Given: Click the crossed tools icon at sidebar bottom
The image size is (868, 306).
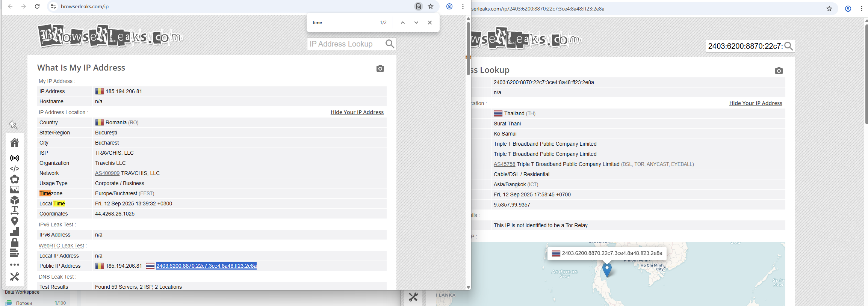Looking at the screenshot, I should coord(15,277).
